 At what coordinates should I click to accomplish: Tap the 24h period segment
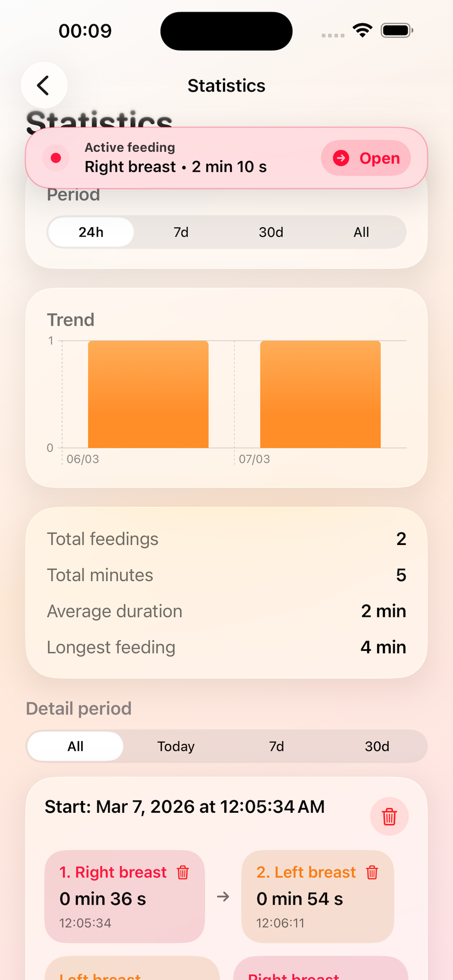coord(91,232)
